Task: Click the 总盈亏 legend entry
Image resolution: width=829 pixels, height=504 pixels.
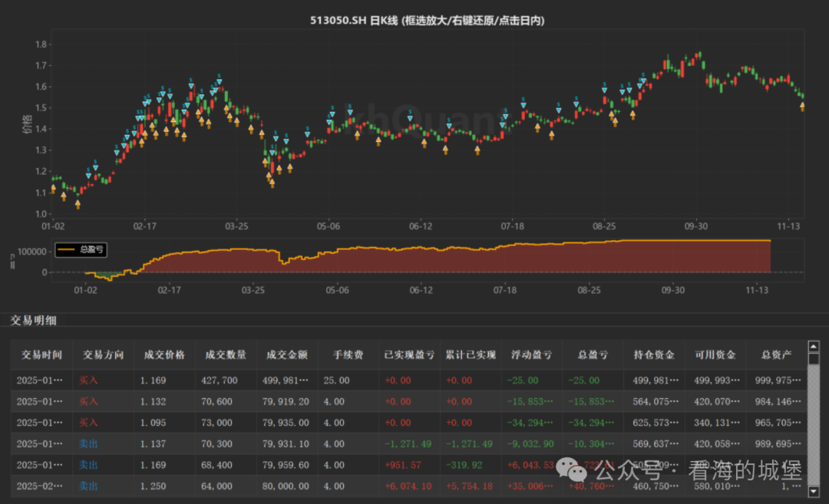Action: pos(81,250)
